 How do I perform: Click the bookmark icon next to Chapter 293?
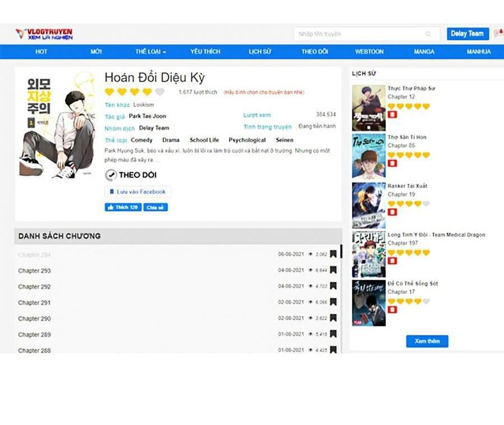point(334,270)
